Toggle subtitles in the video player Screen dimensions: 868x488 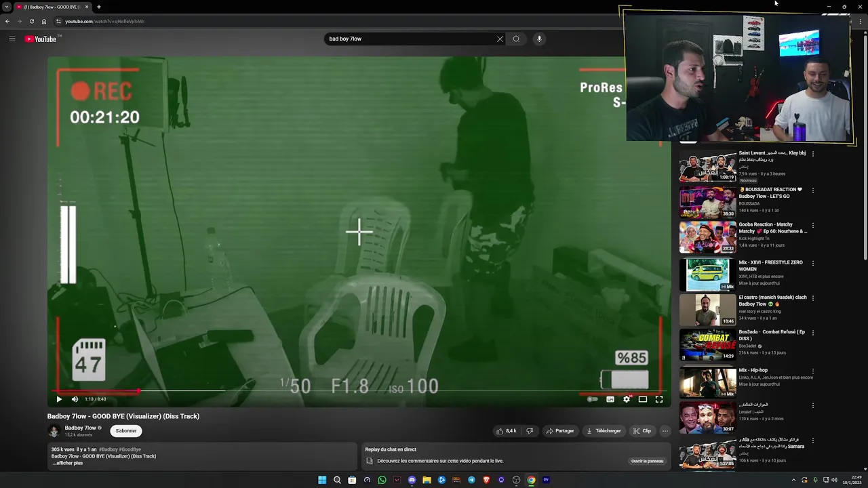tap(610, 399)
